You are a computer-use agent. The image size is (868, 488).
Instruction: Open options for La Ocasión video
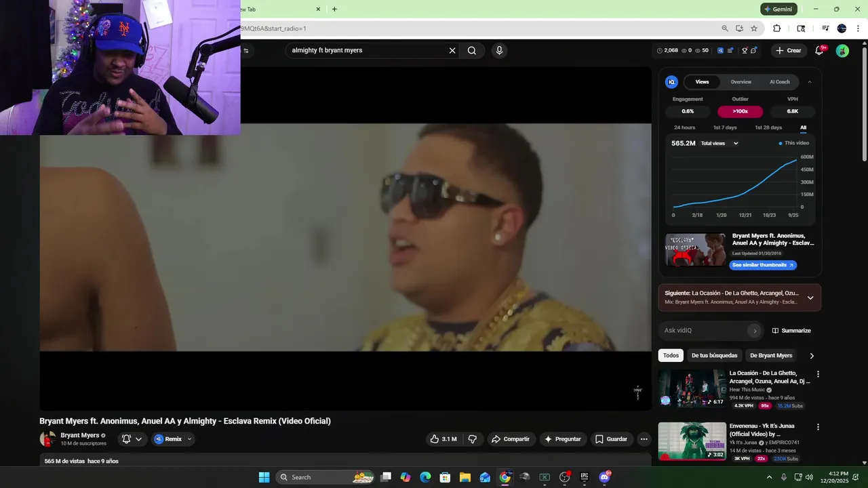[818, 374]
